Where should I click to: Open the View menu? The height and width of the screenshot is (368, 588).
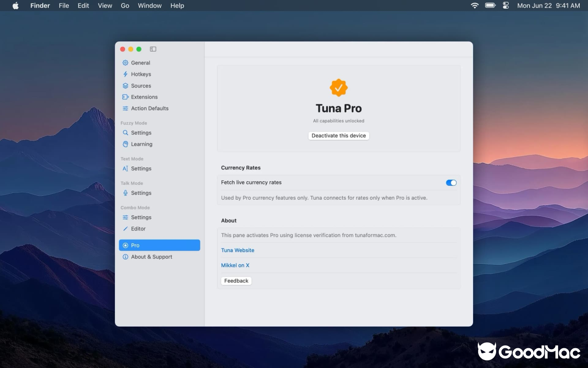click(x=105, y=6)
